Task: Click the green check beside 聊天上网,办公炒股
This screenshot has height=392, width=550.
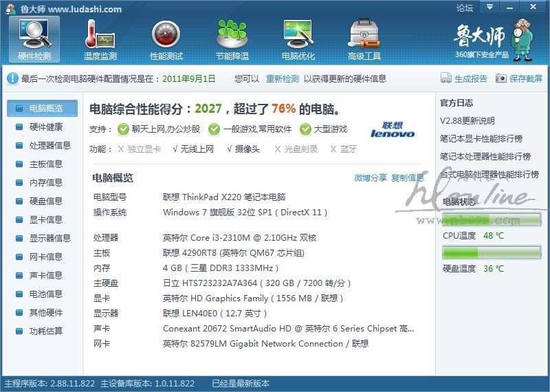Action: pos(123,129)
